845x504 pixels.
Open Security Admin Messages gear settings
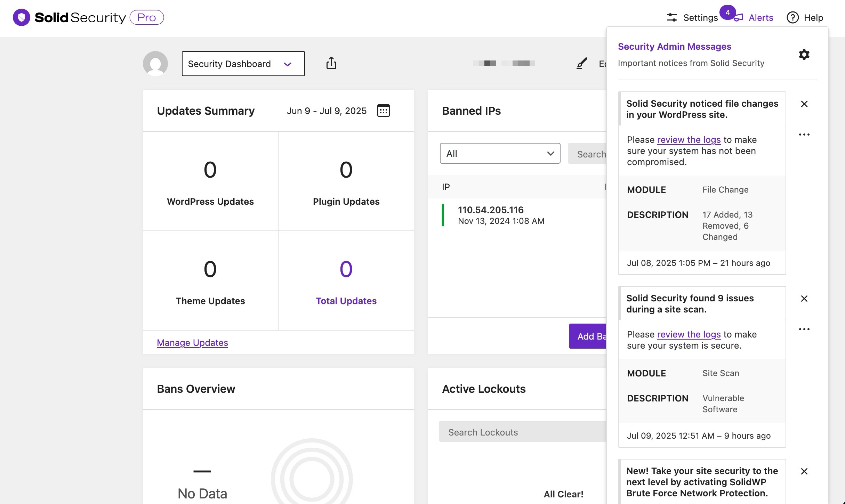(x=804, y=55)
